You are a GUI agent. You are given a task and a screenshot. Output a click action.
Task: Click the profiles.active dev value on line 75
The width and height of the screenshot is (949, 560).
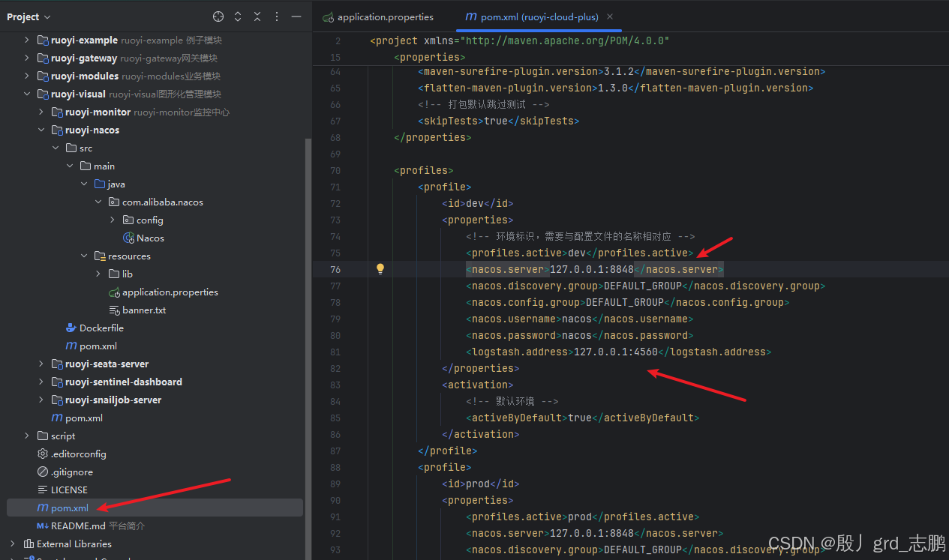(x=577, y=253)
